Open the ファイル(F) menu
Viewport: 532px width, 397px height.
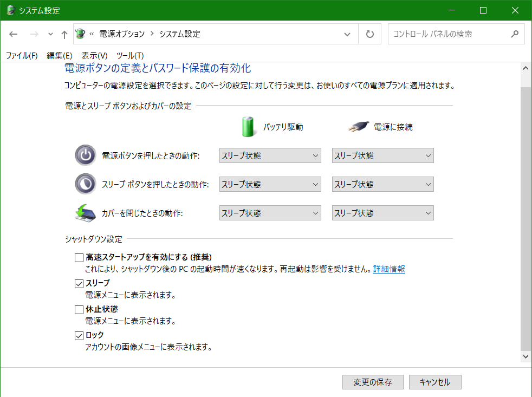pyautogui.click(x=22, y=55)
